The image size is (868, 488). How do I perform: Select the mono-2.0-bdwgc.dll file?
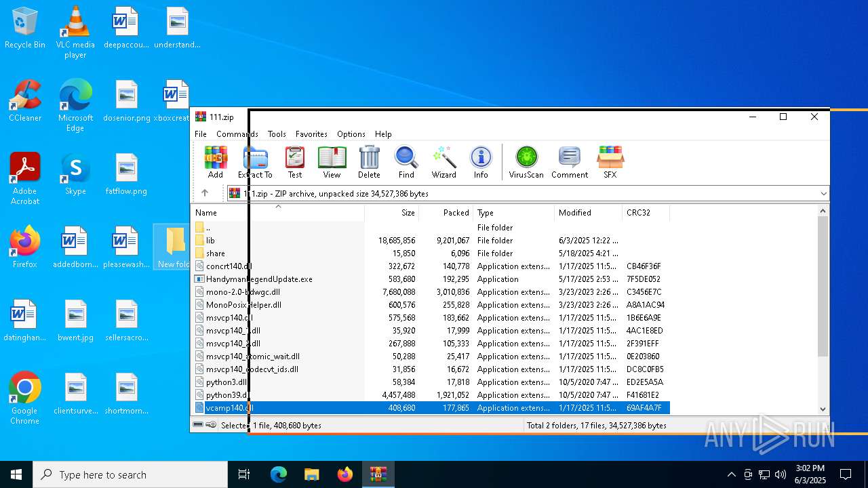(431, 292)
